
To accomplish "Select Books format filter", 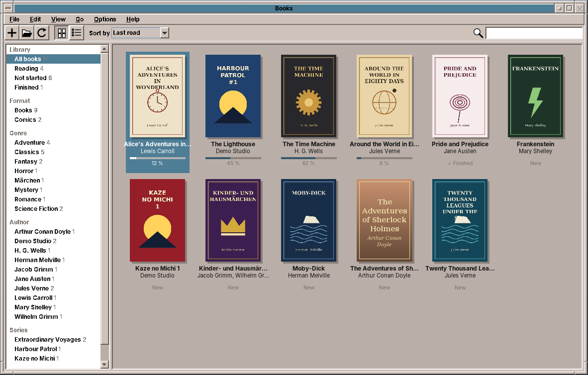I will (x=54, y=110).
